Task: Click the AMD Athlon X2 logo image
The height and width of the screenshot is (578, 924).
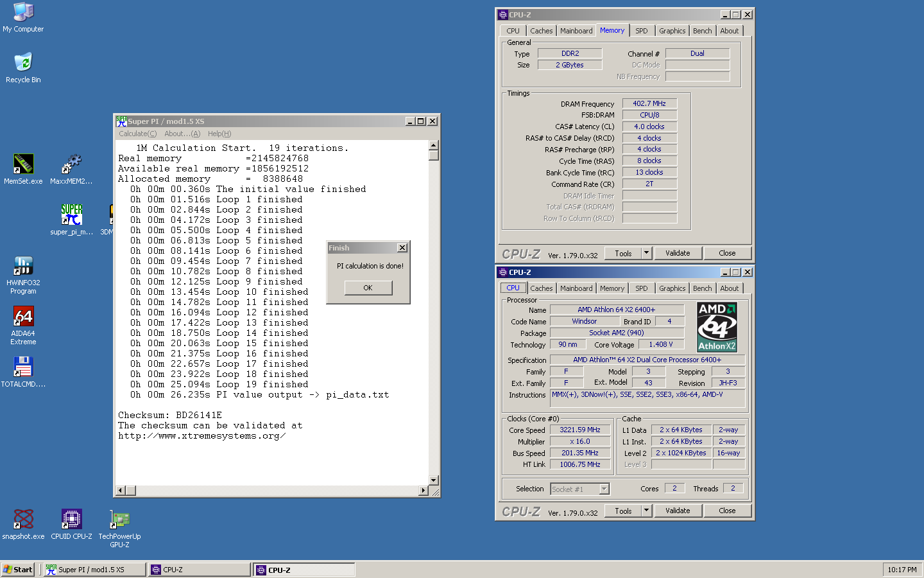Action: pos(717,328)
